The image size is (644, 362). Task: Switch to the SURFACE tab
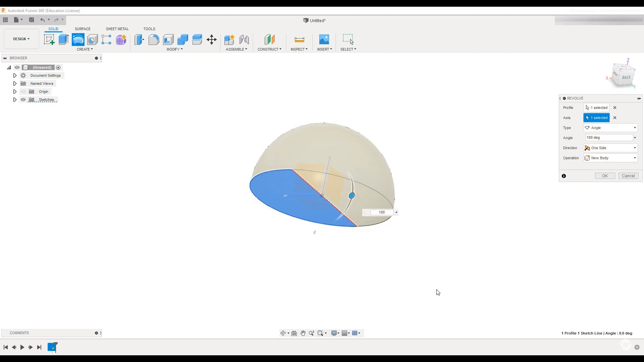tap(83, 29)
